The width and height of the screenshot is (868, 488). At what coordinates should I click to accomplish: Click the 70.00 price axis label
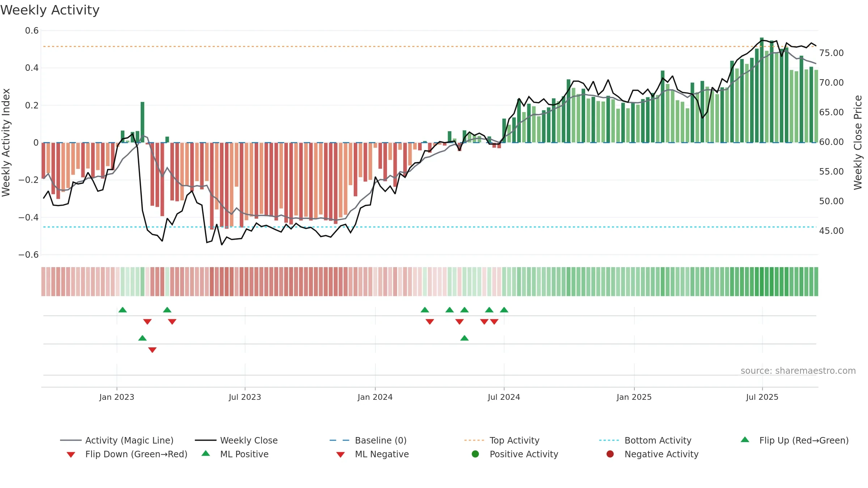click(831, 83)
